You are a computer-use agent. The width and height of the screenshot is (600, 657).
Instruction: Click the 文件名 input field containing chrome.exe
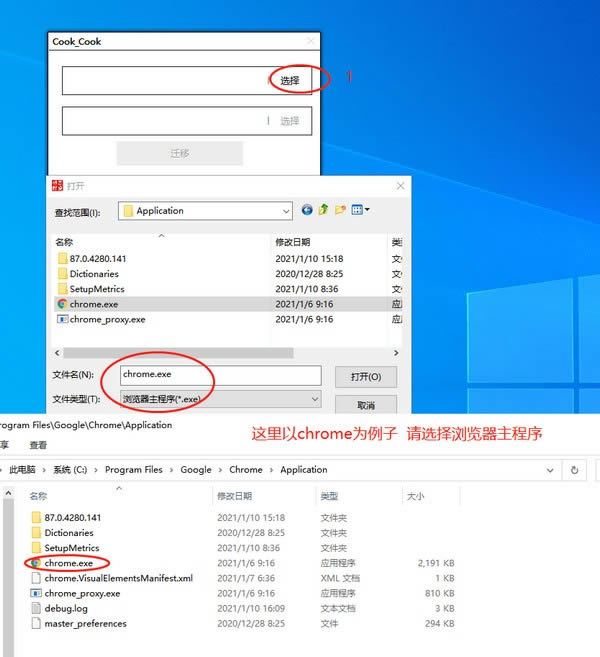(219, 375)
